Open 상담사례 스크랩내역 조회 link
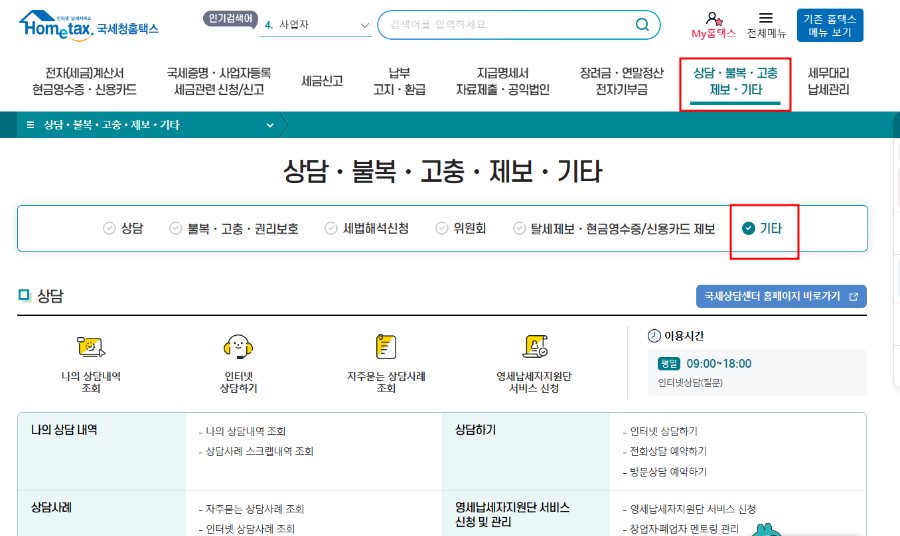 (x=259, y=451)
